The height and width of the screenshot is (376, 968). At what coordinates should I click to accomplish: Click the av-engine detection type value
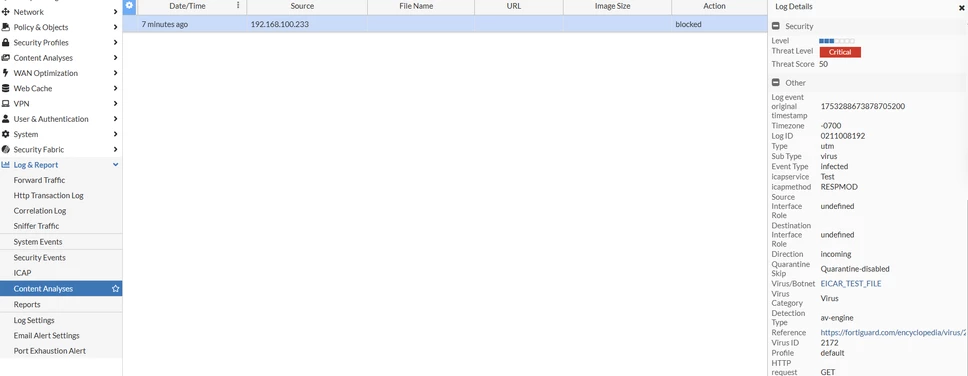pos(837,318)
